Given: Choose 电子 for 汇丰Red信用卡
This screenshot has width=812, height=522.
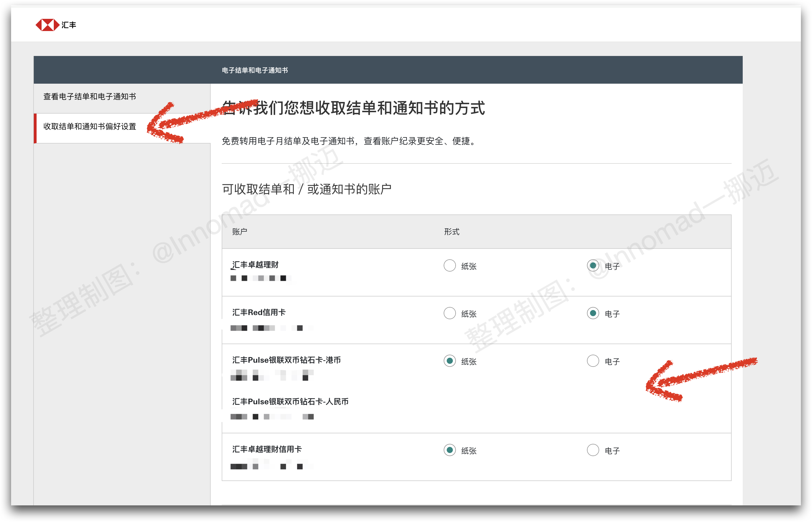Looking at the screenshot, I should tap(593, 313).
